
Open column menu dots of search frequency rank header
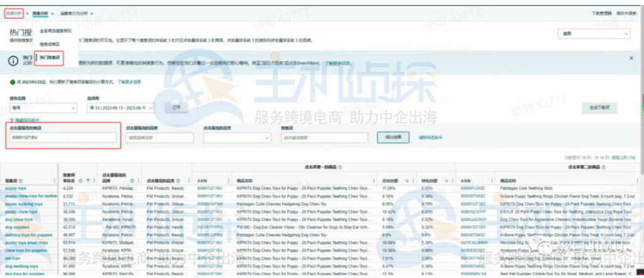(x=94, y=181)
